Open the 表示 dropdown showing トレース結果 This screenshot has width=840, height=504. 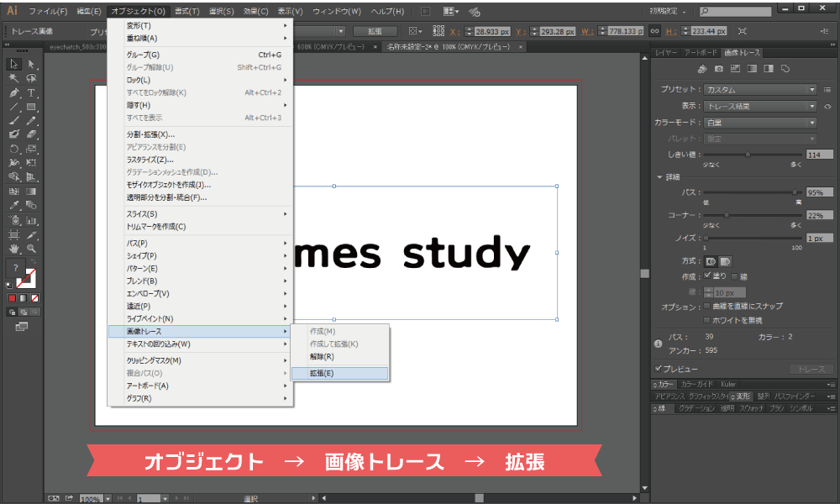click(760, 107)
